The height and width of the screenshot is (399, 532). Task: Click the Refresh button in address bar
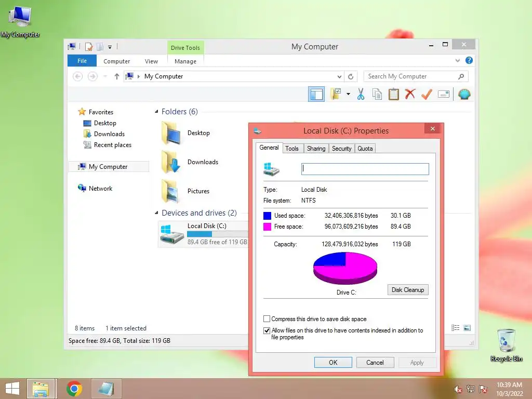[x=351, y=77]
